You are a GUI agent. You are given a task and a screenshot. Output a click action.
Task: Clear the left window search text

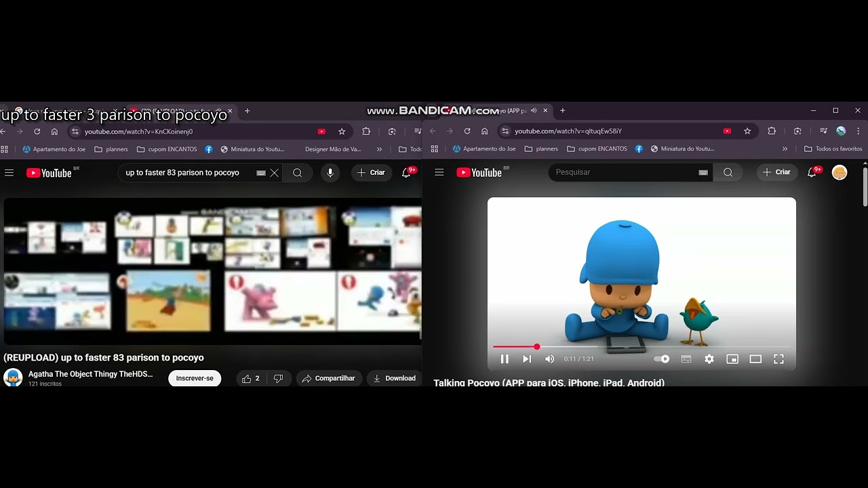(275, 173)
